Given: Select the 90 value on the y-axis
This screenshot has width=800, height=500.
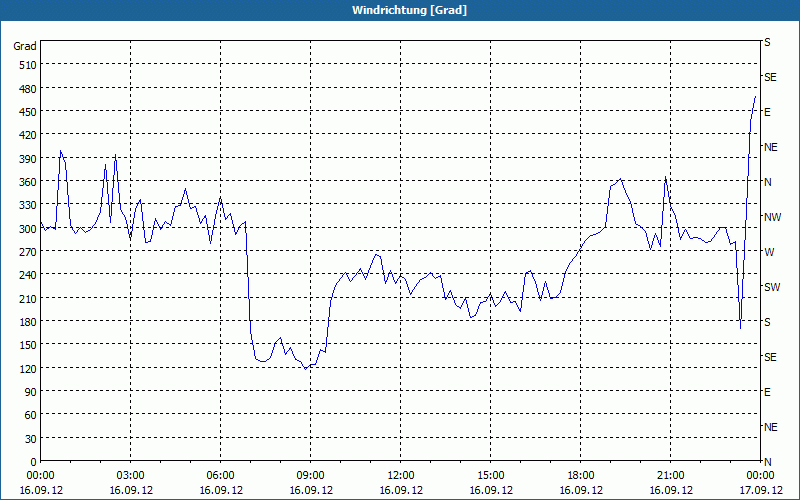Looking at the screenshot, I should click(x=31, y=392).
